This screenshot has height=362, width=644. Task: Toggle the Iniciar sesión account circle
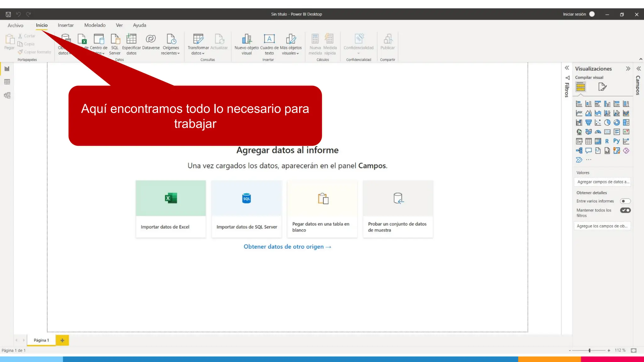[592, 14]
